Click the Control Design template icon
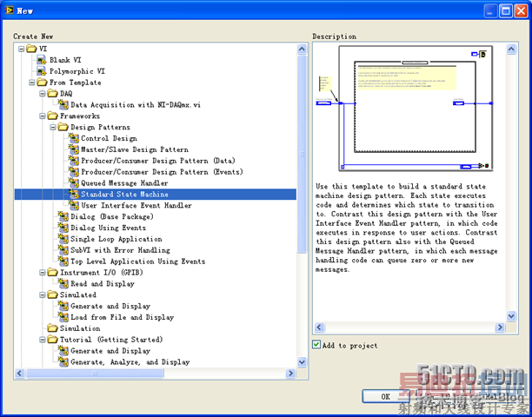Viewport: 532px width, 417px height. coord(74,138)
